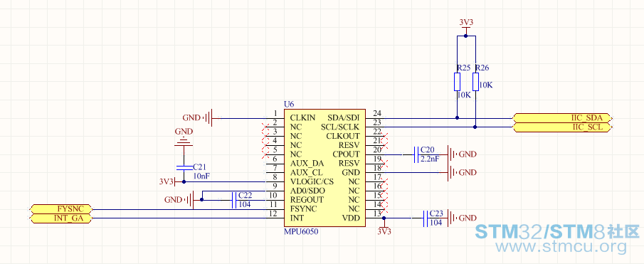Click the junction dot on the SCL wire

tap(475, 127)
